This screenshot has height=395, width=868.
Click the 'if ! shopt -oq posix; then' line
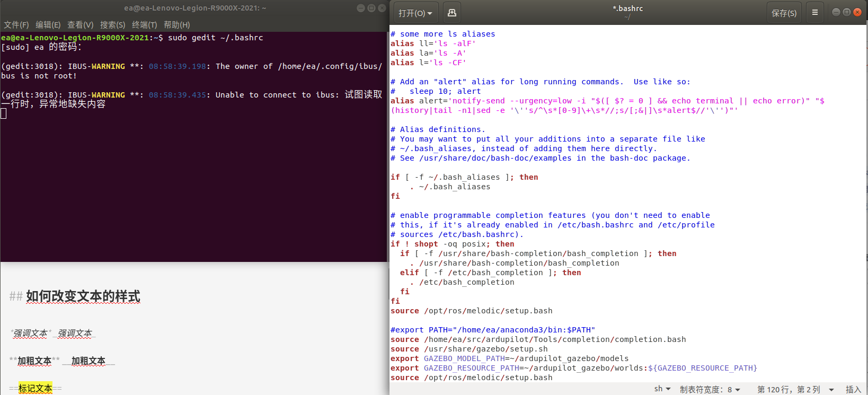pyautogui.click(x=453, y=244)
